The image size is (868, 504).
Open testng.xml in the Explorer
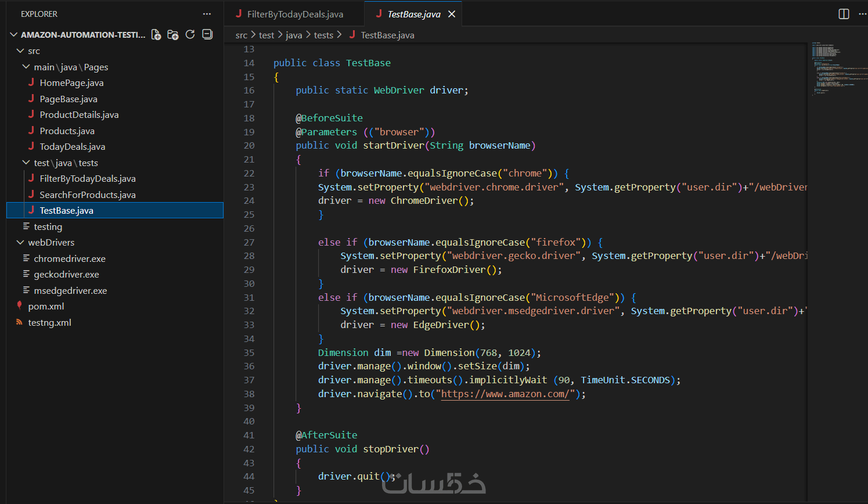tap(49, 323)
